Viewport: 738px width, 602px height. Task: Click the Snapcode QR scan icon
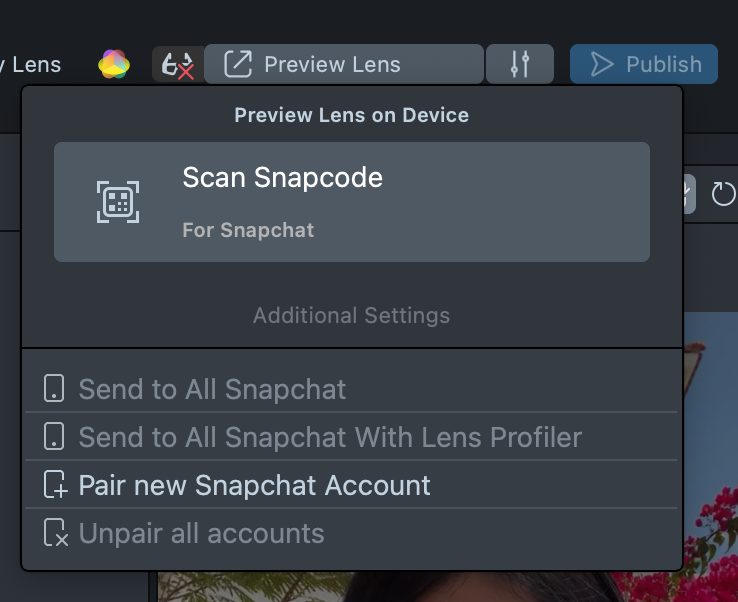click(x=118, y=202)
